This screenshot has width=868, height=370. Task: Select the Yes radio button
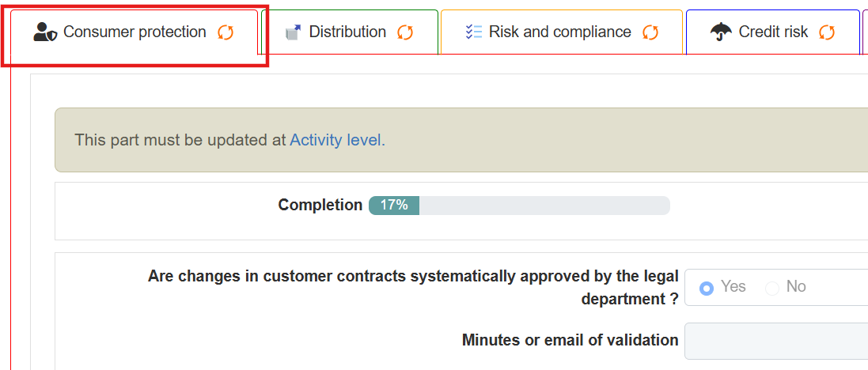[x=707, y=288]
